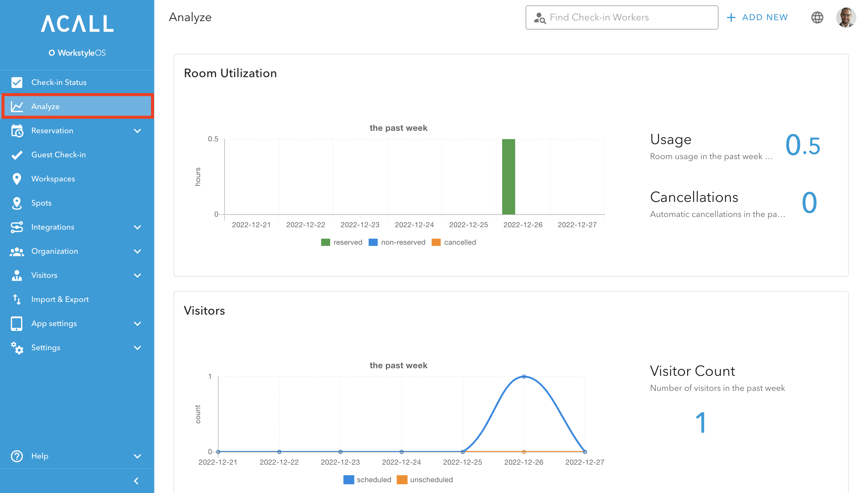Open the Help section
This screenshot has height=493, width=868.
click(39, 456)
